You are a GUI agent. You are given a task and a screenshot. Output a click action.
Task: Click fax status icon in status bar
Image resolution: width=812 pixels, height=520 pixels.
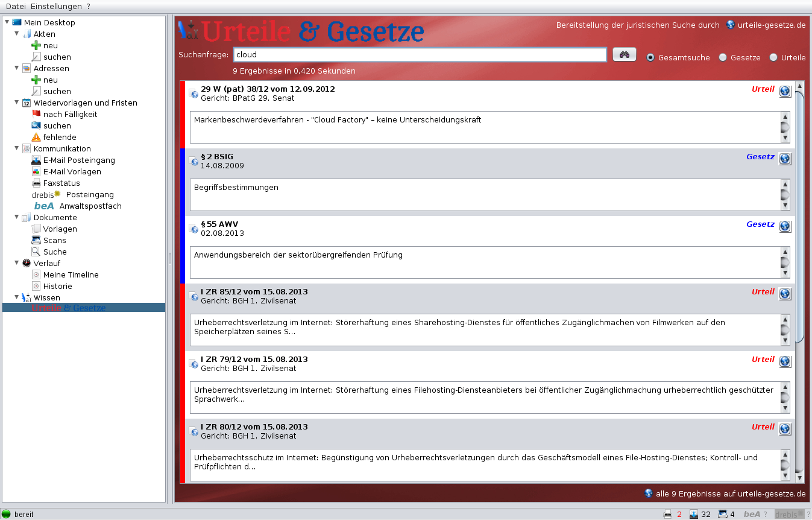(667, 515)
